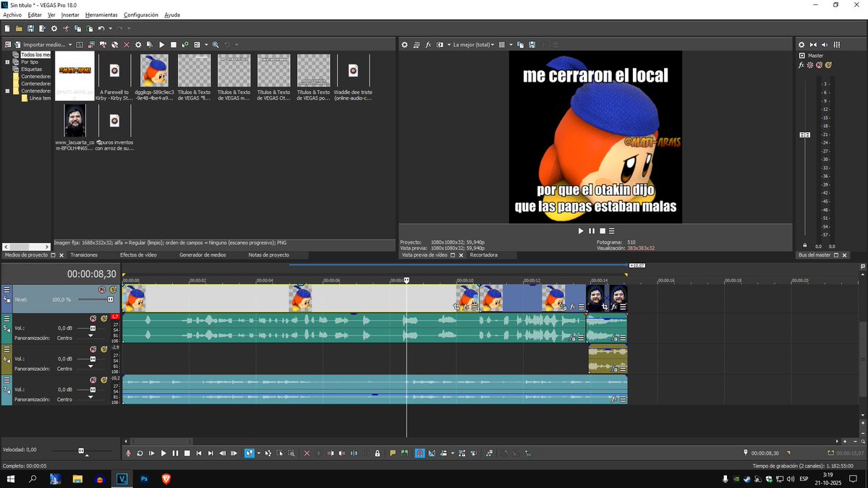Click the Velocidad rate slider handle
Screen dimensions: 868x488
coord(81,450)
